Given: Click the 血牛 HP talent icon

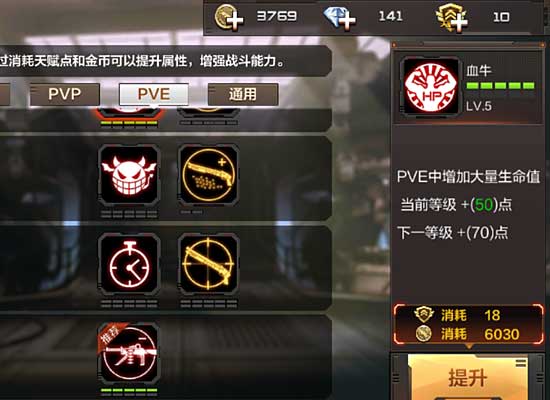Looking at the screenshot, I should [x=431, y=86].
